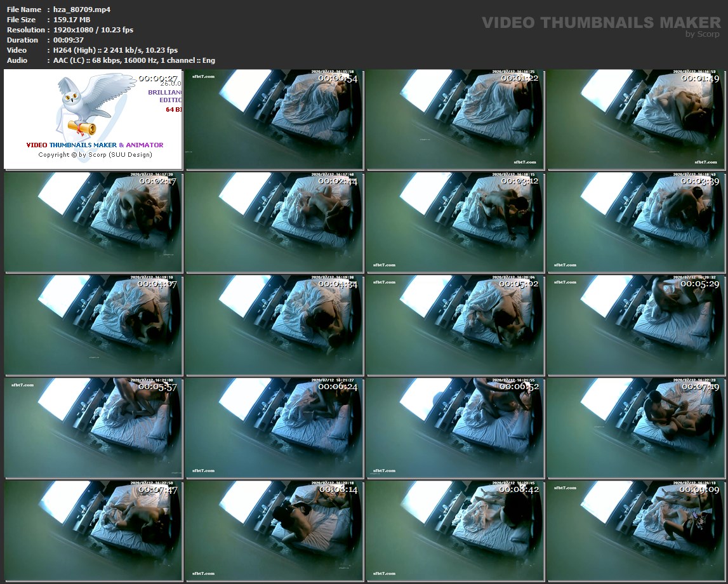Open the last thumbnail at 00:09:09
The height and width of the screenshot is (584, 728).
click(637, 530)
